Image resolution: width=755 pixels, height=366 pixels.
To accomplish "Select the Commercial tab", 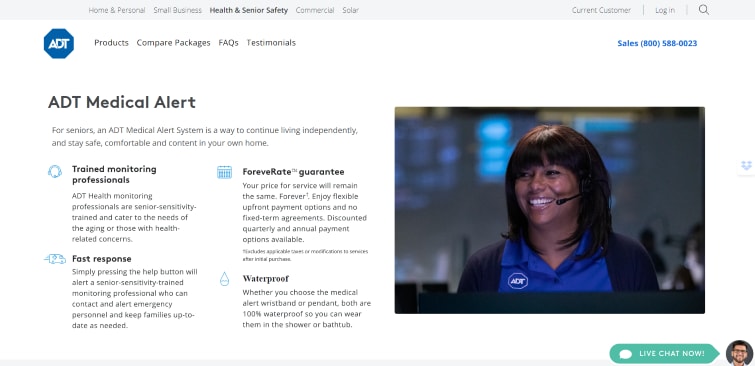I will coord(315,10).
